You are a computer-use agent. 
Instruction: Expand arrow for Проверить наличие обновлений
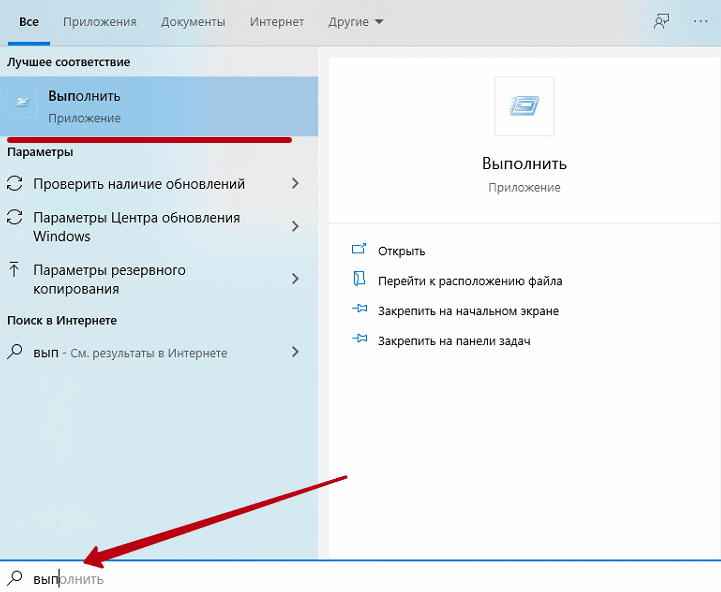point(295,184)
